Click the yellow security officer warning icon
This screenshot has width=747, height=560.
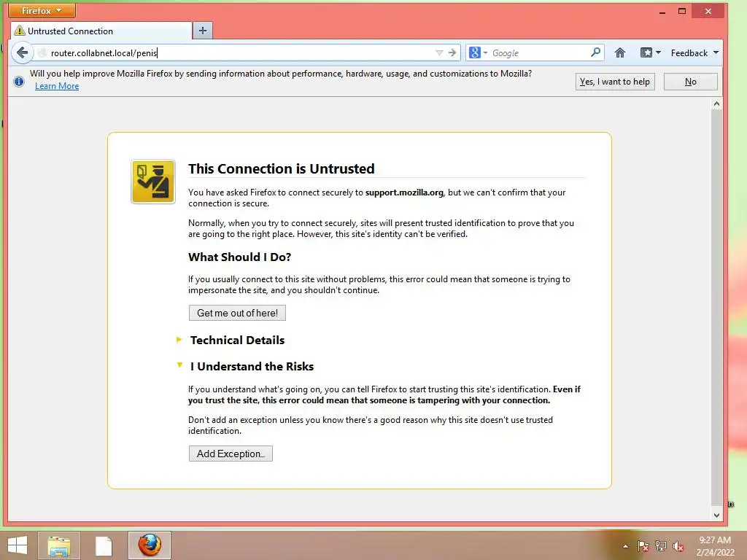(153, 182)
